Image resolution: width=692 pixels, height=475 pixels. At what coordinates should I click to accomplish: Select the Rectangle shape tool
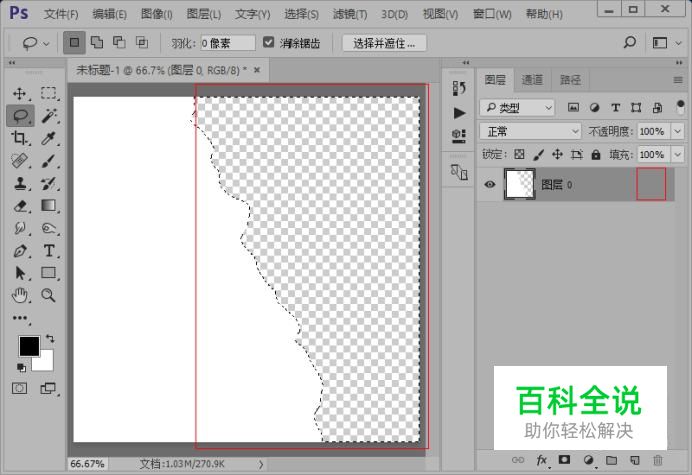pos(49,273)
